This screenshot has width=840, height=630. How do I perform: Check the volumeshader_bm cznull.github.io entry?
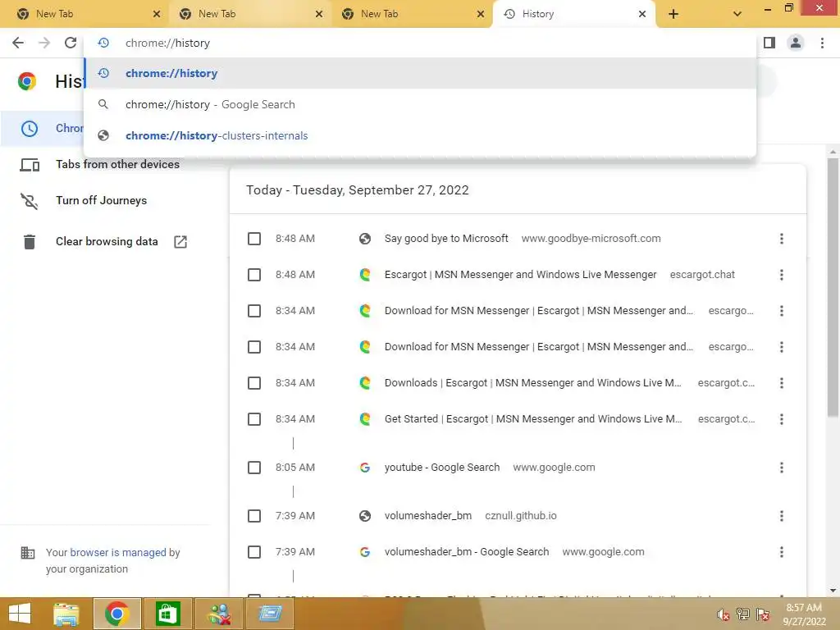coord(254,516)
